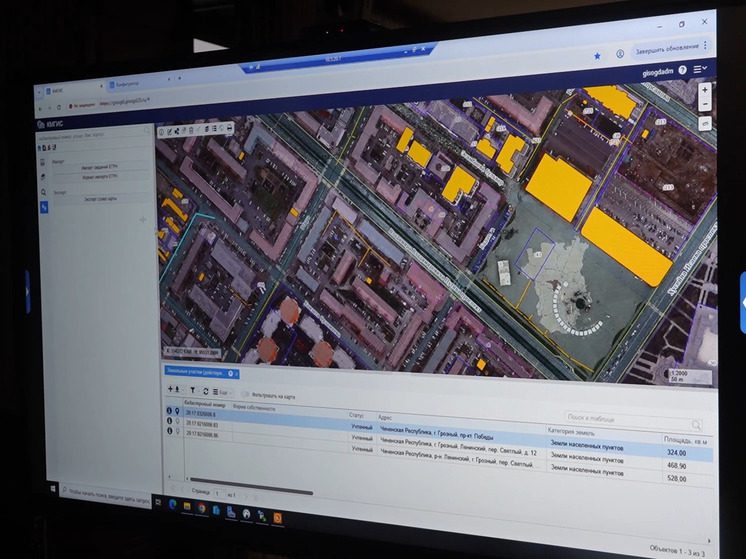
Task: Click the map zoom in plus button
Action: tap(707, 88)
